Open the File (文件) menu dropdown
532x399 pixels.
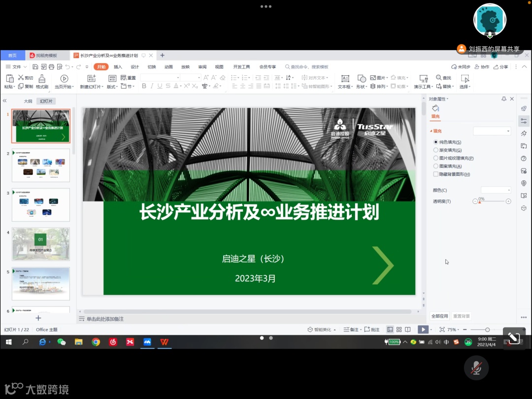click(x=16, y=67)
